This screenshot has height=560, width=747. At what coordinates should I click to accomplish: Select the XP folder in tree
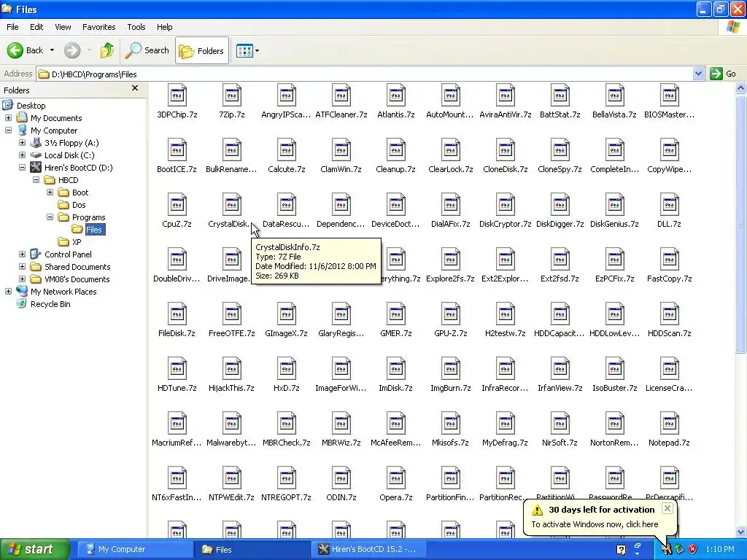pos(70,242)
